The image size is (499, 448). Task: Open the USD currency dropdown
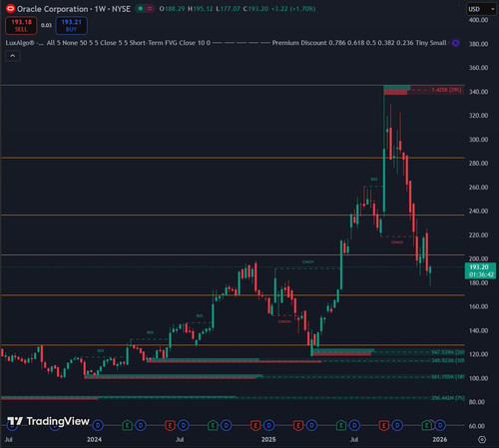click(481, 9)
